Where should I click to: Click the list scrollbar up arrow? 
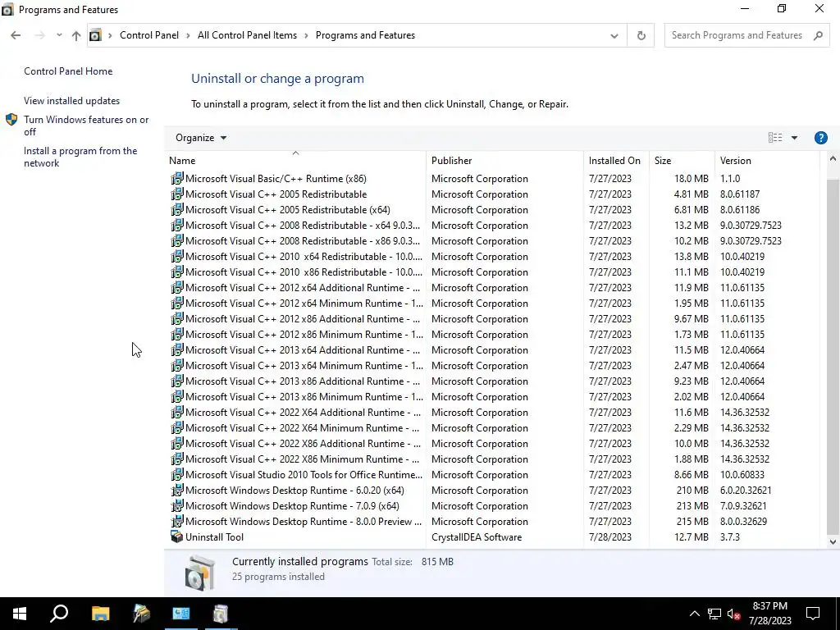coord(833,158)
